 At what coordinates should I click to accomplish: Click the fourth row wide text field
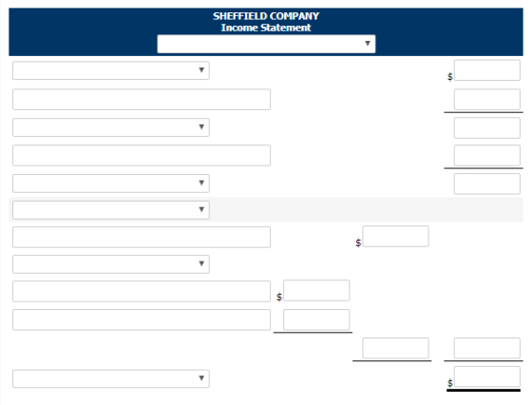(x=142, y=156)
